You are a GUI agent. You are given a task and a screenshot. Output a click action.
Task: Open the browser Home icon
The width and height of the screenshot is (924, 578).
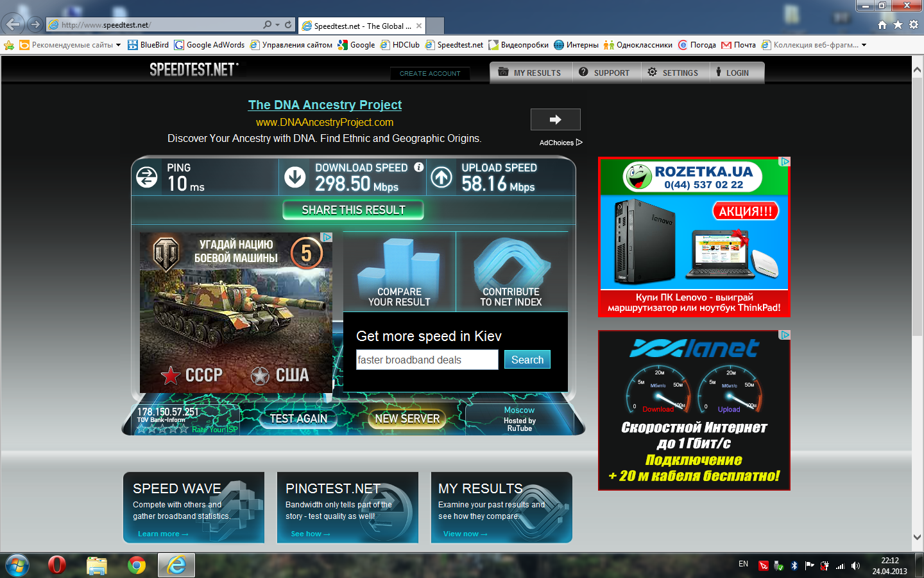tap(882, 25)
